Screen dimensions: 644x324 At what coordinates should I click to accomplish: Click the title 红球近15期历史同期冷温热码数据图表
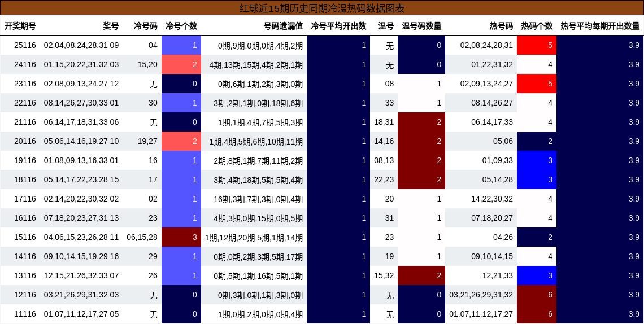[x=322, y=8]
